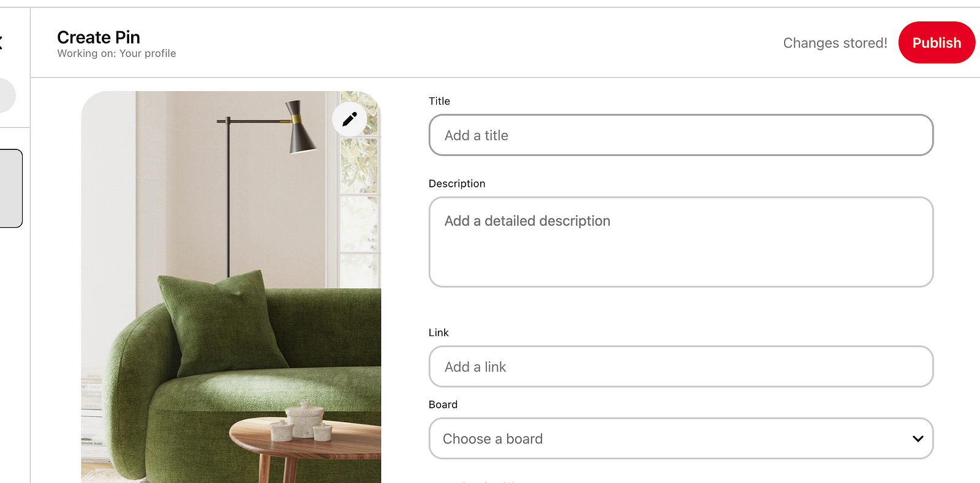Click the 'Description' field label
This screenshot has width=980, height=483.
point(457,184)
